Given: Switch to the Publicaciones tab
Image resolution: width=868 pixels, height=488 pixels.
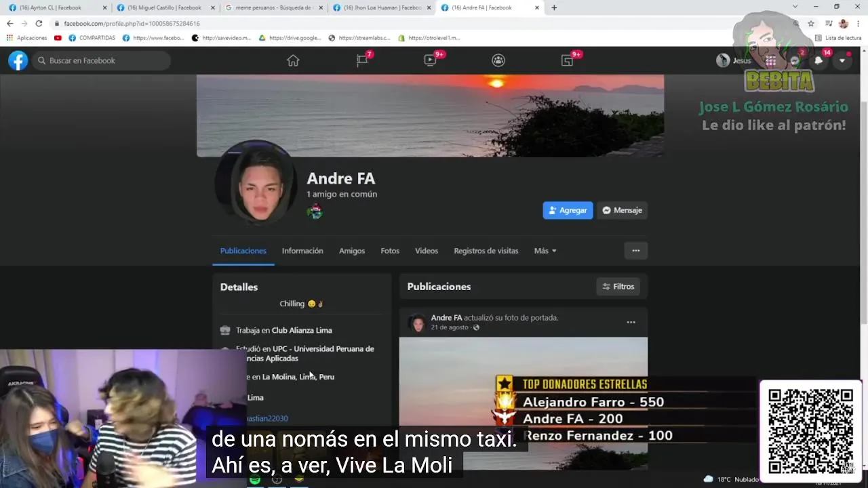Looking at the screenshot, I should tap(243, 251).
